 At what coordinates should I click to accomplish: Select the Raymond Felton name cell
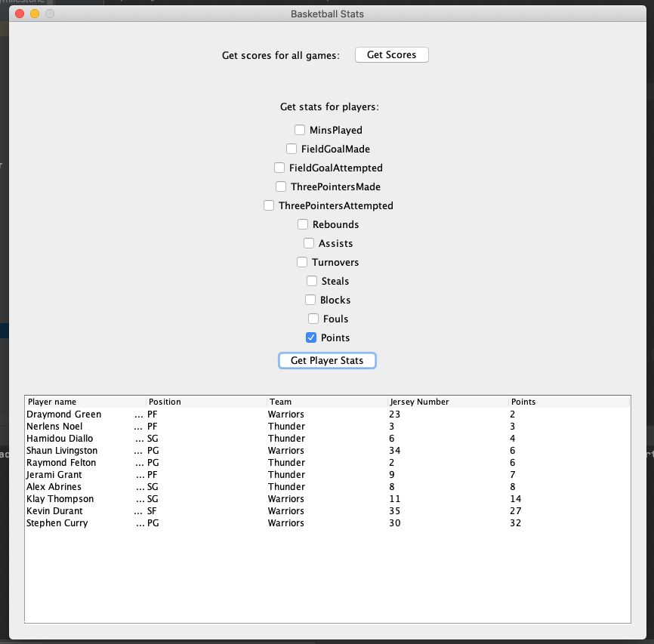point(85,463)
